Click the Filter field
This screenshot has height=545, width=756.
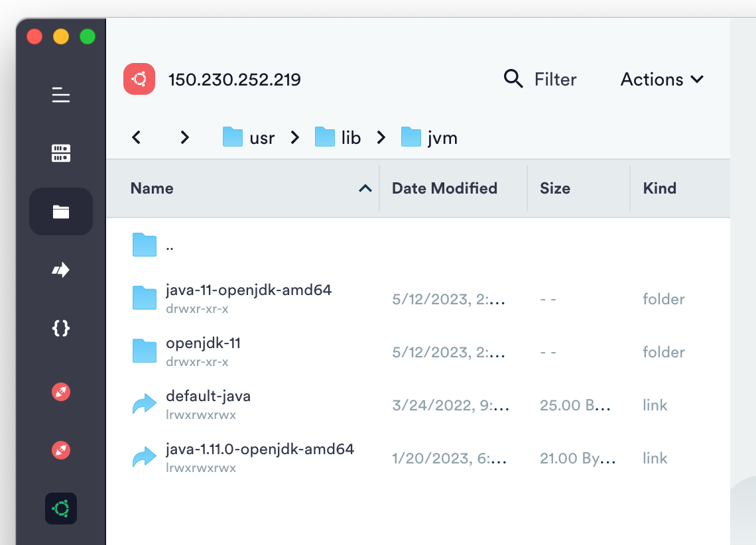point(555,80)
